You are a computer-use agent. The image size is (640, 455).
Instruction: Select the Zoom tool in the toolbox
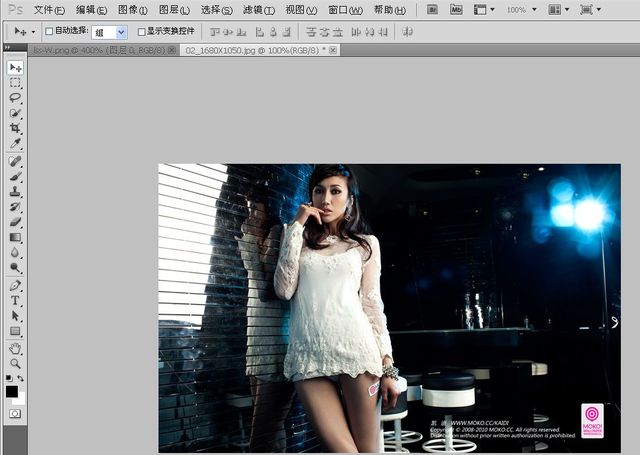tap(16, 363)
